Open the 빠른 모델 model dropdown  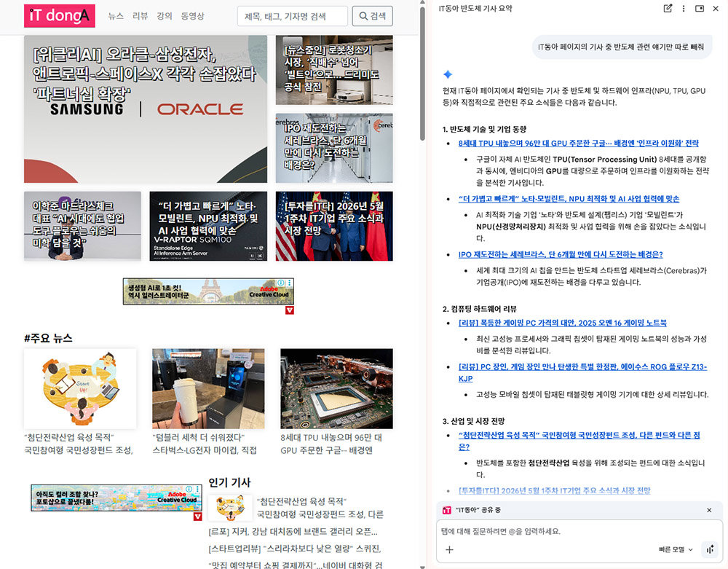(x=676, y=549)
